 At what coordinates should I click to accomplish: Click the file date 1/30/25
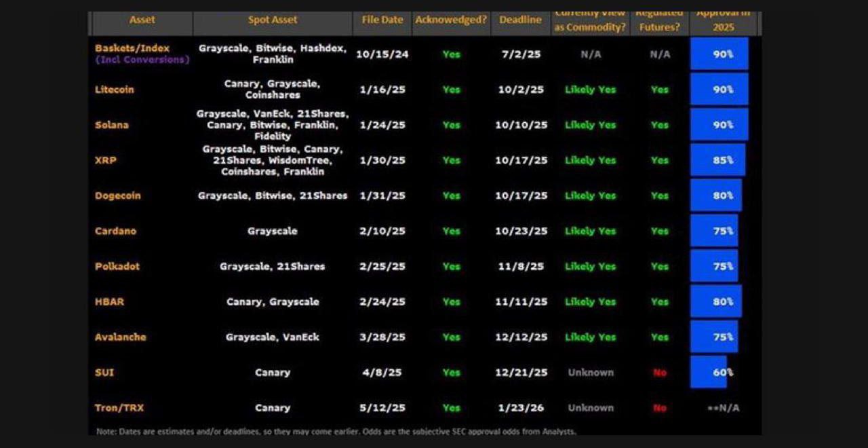tap(382, 160)
